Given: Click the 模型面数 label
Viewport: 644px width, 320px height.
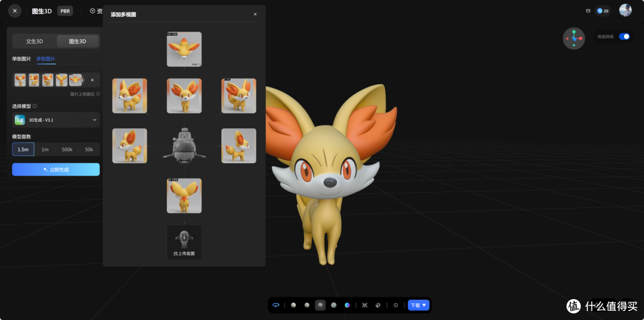Looking at the screenshot, I should pos(21,136).
